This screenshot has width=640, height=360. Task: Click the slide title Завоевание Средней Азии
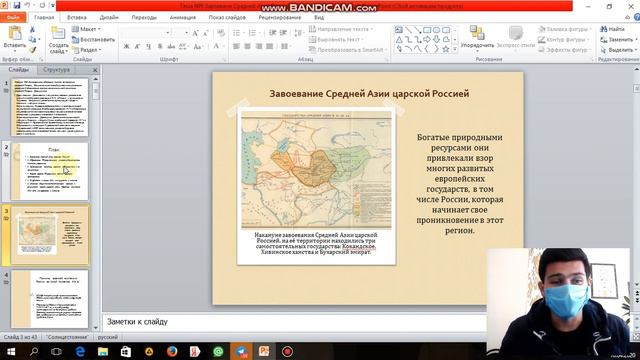369,93
